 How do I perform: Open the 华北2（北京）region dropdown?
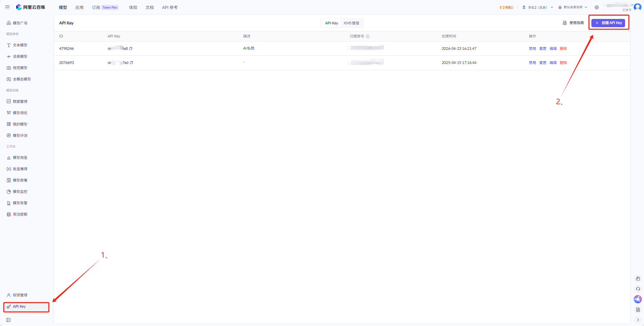[538, 7]
